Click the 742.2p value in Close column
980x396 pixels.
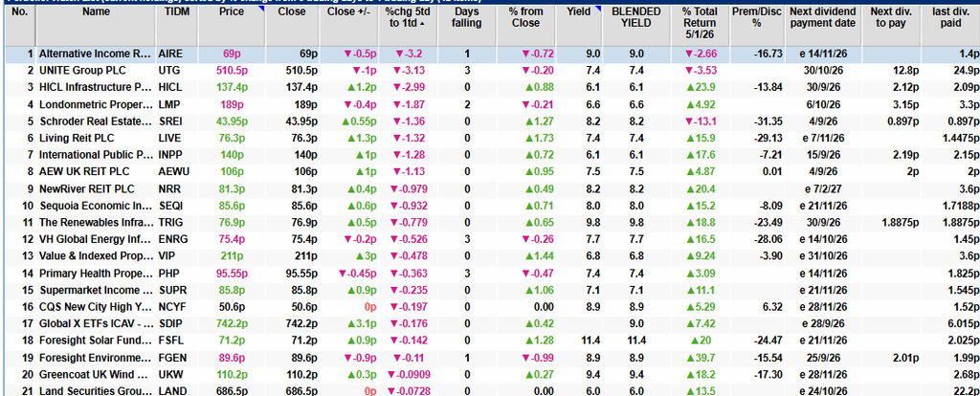click(301, 323)
